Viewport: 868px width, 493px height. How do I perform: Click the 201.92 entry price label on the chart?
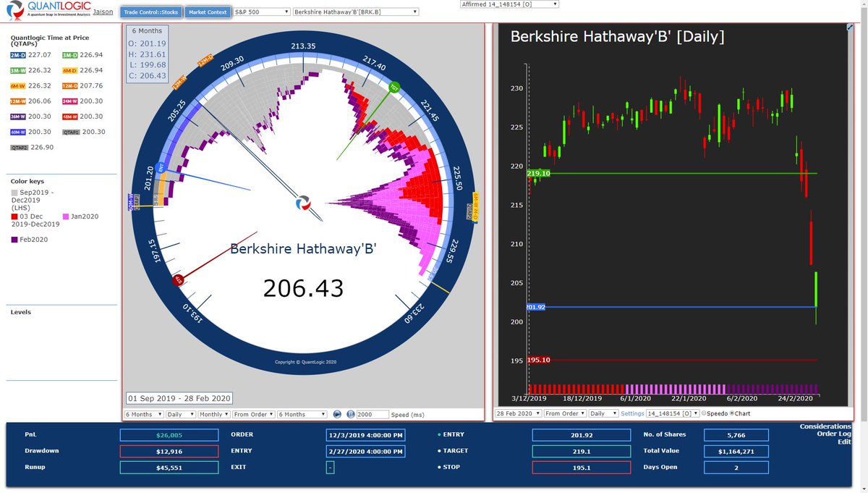pyautogui.click(x=536, y=307)
